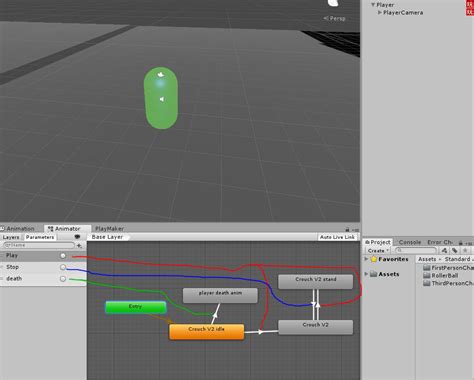Open the ThirdPersonCh folder
Viewport: 474px width, 380px height.
(448, 283)
